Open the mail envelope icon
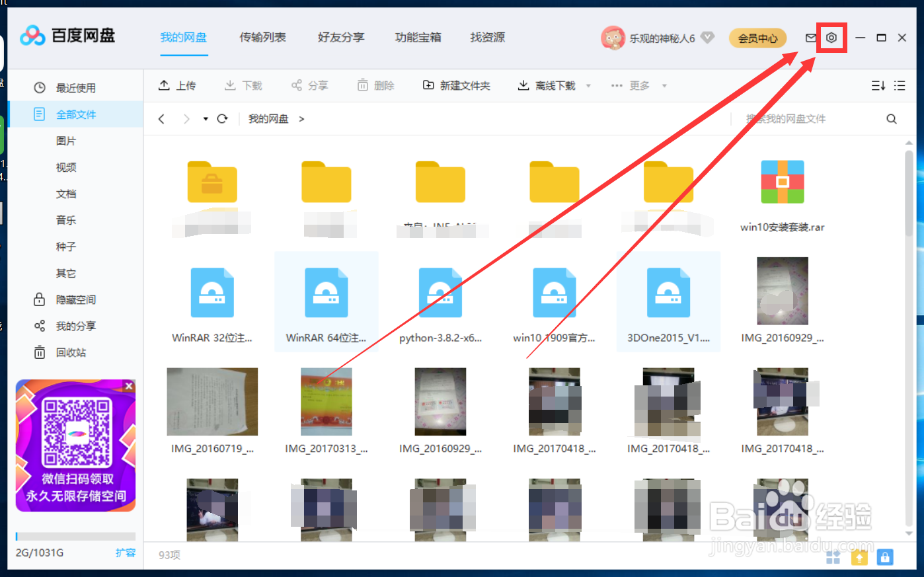This screenshot has width=924, height=577. click(x=811, y=38)
